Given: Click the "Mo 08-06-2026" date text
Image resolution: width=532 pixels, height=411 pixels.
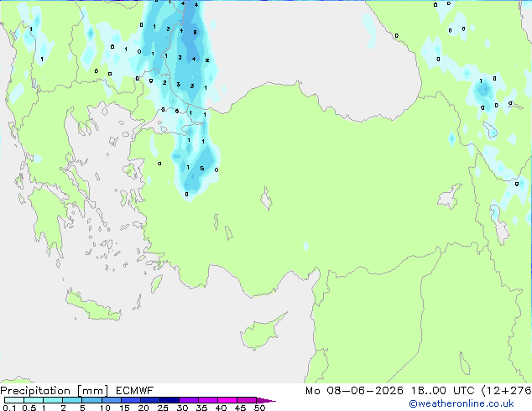Looking at the screenshot, I should click(354, 391).
